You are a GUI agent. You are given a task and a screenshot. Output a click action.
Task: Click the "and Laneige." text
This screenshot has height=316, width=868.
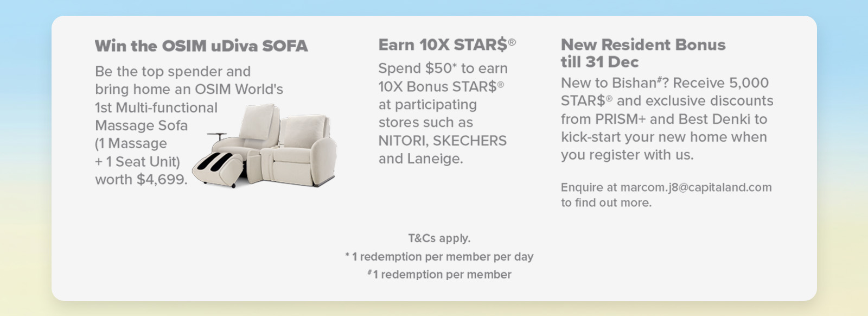coord(420,159)
